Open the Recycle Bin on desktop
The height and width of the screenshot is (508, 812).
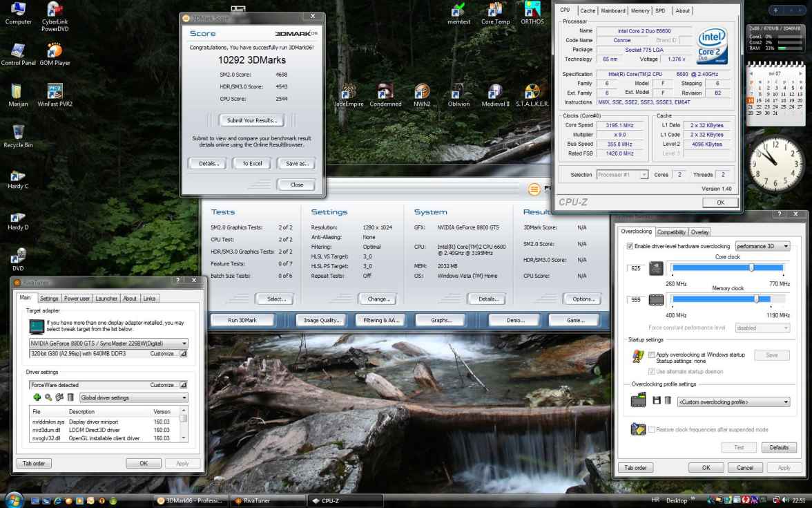coord(19,133)
